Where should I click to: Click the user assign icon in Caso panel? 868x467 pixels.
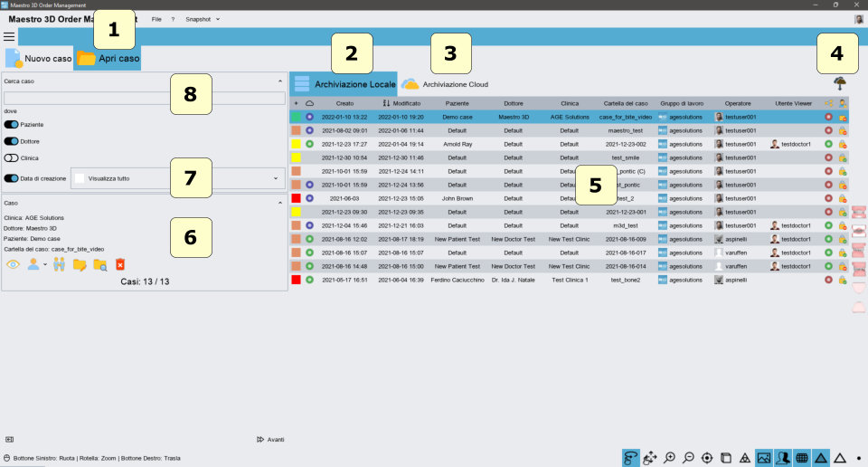tap(33, 264)
